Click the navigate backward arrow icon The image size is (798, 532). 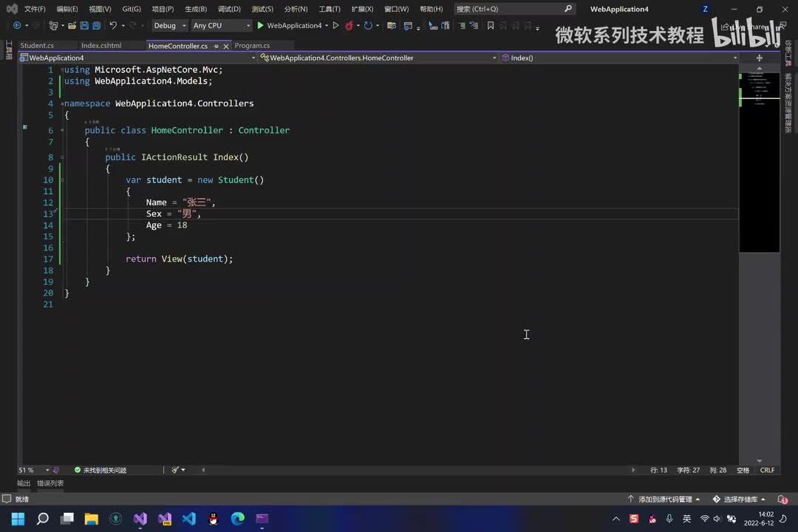[x=17, y=25]
